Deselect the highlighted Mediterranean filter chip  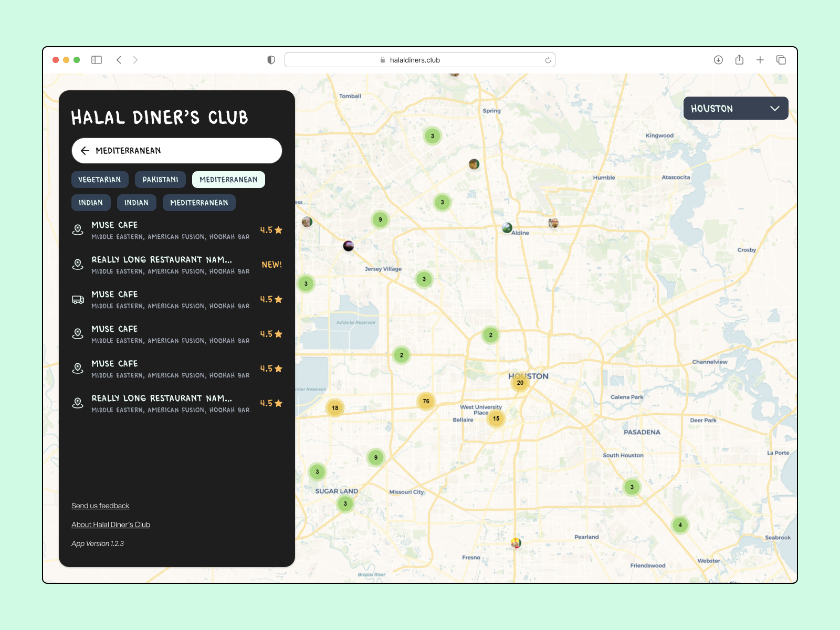pos(228,180)
